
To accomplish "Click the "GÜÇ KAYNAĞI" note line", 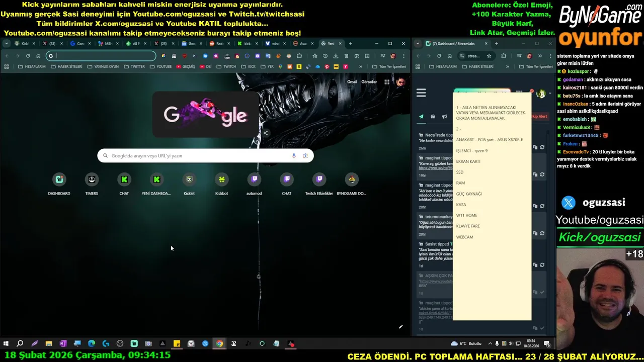I will [469, 194].
